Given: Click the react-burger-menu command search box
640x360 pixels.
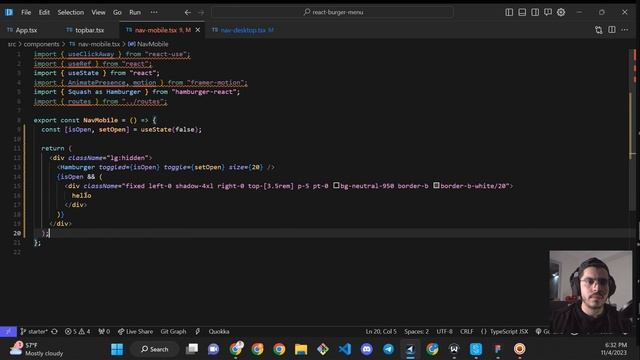Looking at the screenshot, I should pos(332,12).
